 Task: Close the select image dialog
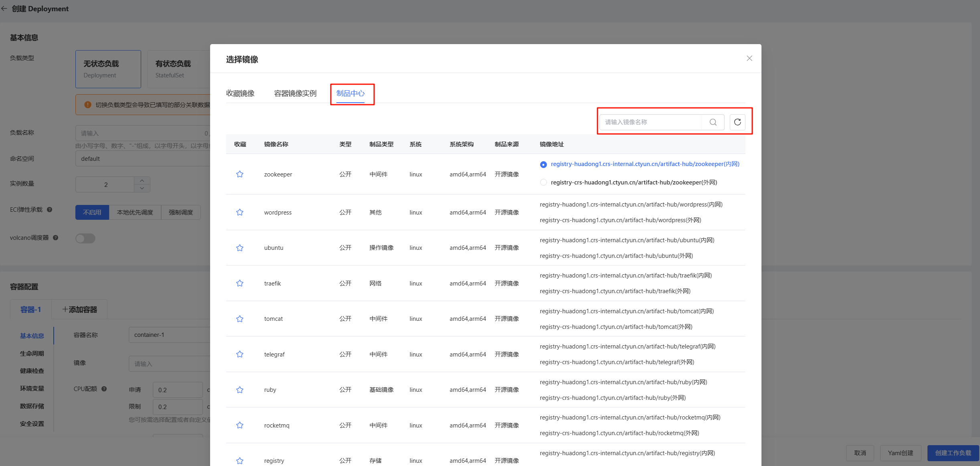[x=749, y=59]
